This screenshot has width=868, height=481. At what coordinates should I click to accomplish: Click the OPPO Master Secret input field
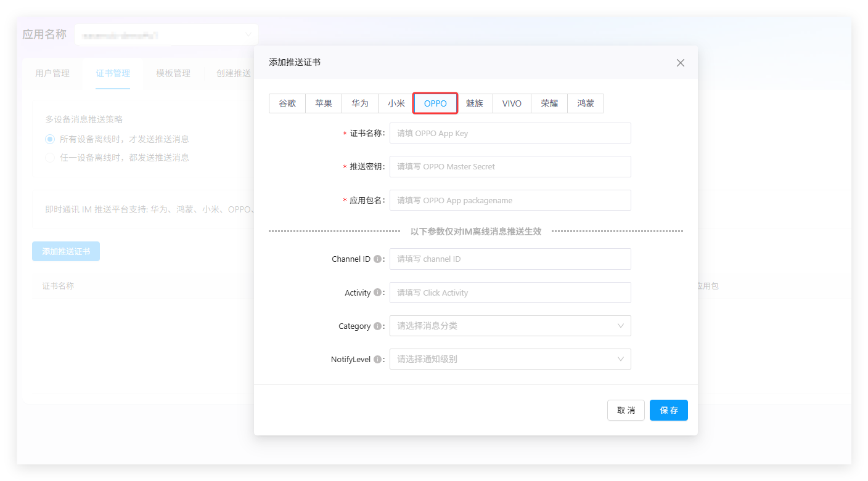tap(510, 166)
